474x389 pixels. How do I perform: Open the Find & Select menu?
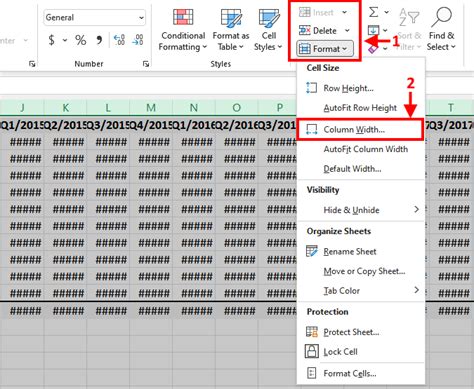[441, 30]
